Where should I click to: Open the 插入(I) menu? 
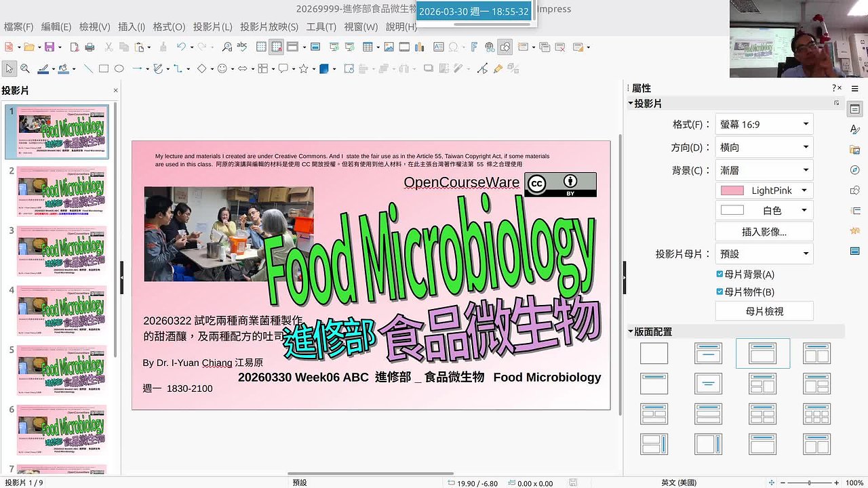132,27
